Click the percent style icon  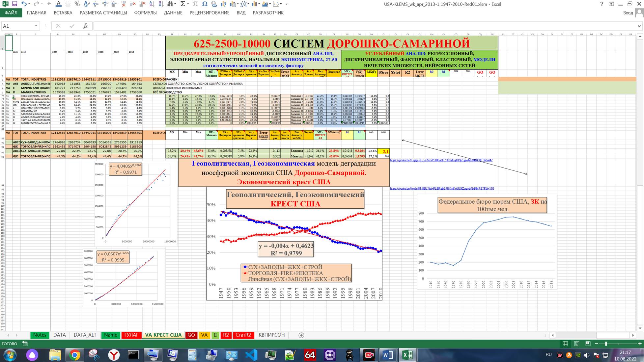(77, 4)
